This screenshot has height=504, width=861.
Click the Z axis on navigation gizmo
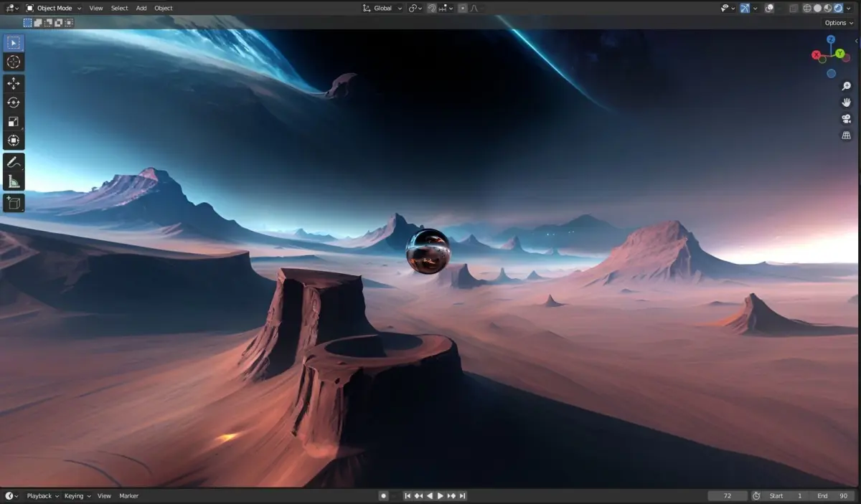coord(831,40)
